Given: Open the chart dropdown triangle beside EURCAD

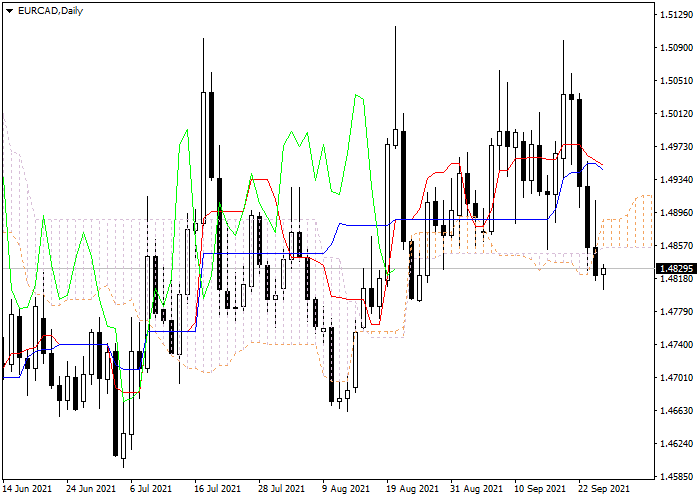Looking at the screenshot, I should tap(9, 11).
